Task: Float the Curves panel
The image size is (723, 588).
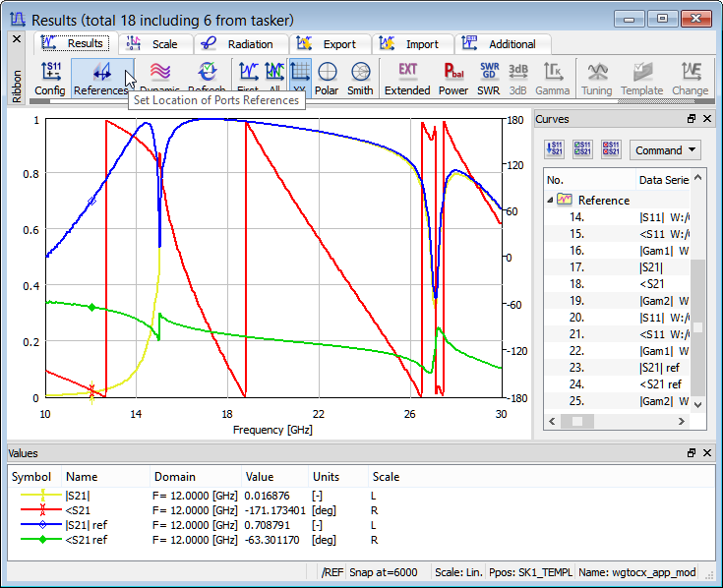Action: pos(692,119)
